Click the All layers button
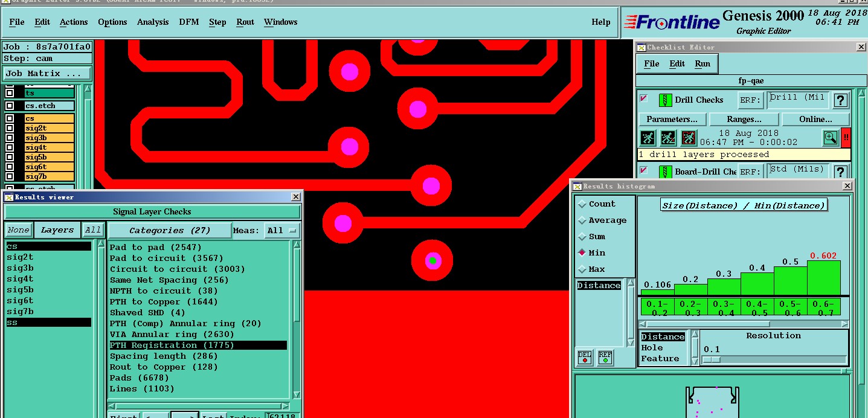 [x=93, y=230]
